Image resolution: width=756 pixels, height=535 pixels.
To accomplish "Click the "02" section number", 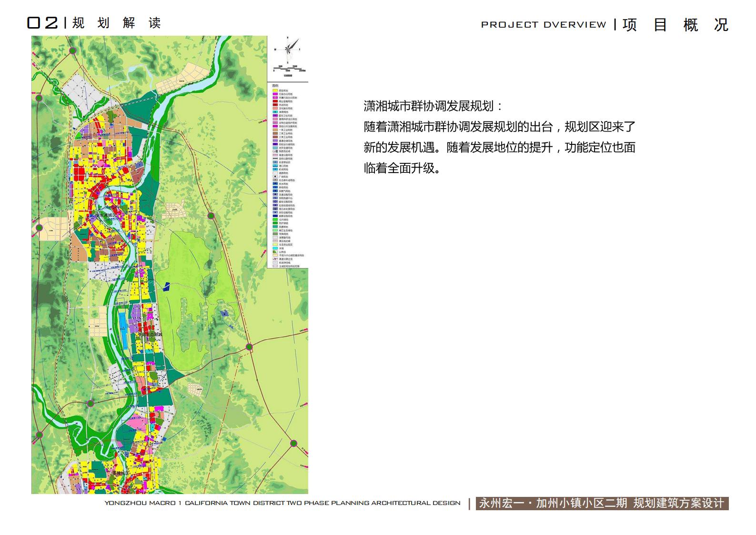I will point(42,22).
